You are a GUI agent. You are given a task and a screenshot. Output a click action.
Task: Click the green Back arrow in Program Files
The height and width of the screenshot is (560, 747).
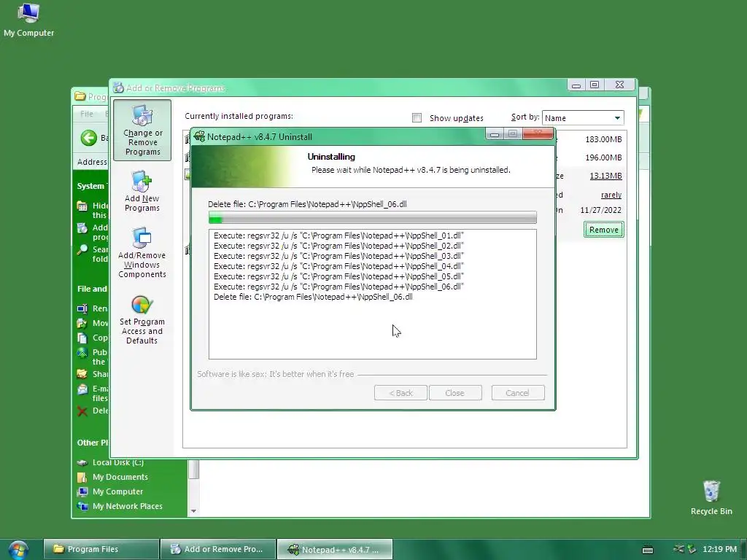point(88,138)
